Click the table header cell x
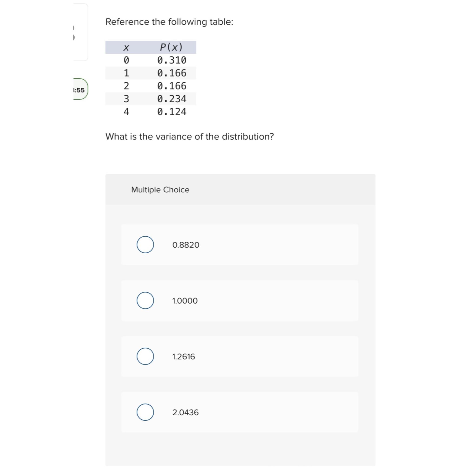 pos(126,47)
